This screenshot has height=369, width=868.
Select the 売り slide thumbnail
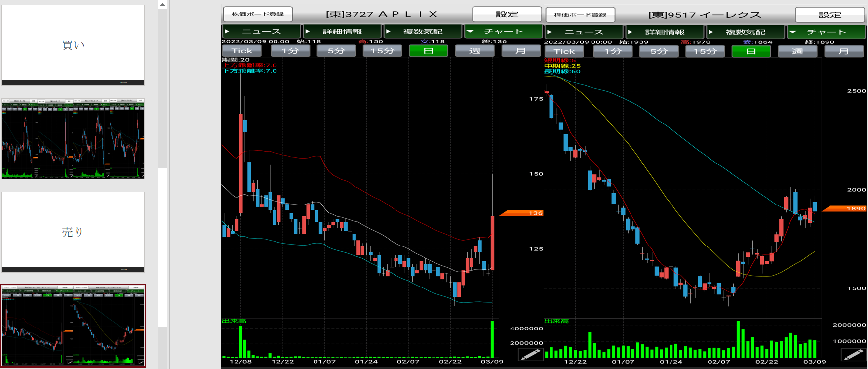(x=73, y=232)
